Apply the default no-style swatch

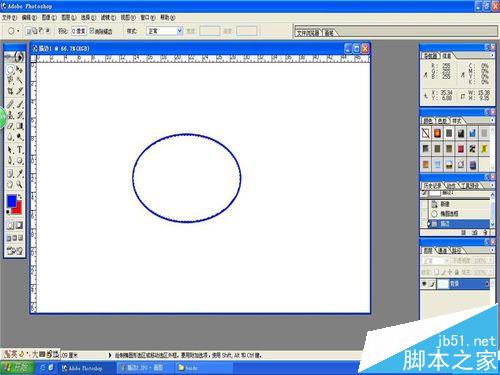point(426,133)
